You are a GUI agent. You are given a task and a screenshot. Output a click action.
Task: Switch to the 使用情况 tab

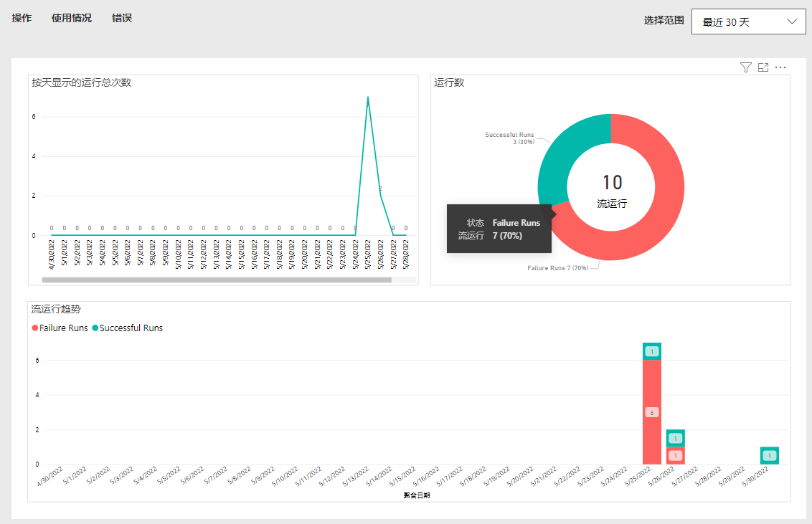pyautogui.click(x=72, y=18)
